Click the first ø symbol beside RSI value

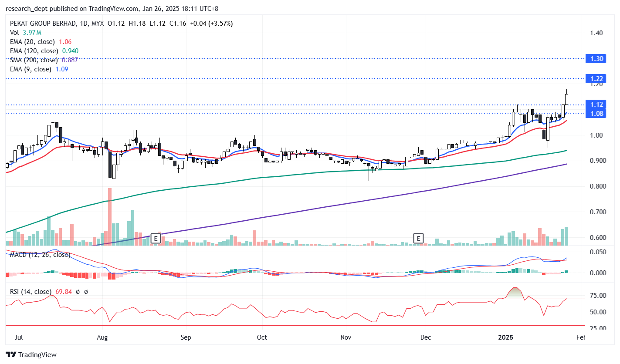click(78, 292)
